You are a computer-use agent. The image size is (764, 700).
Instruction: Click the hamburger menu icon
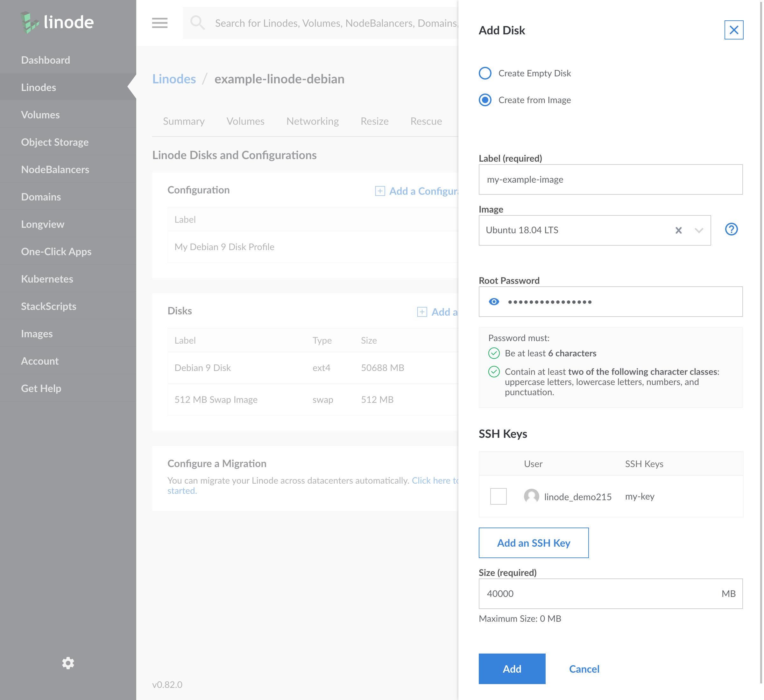coord(159,23)
